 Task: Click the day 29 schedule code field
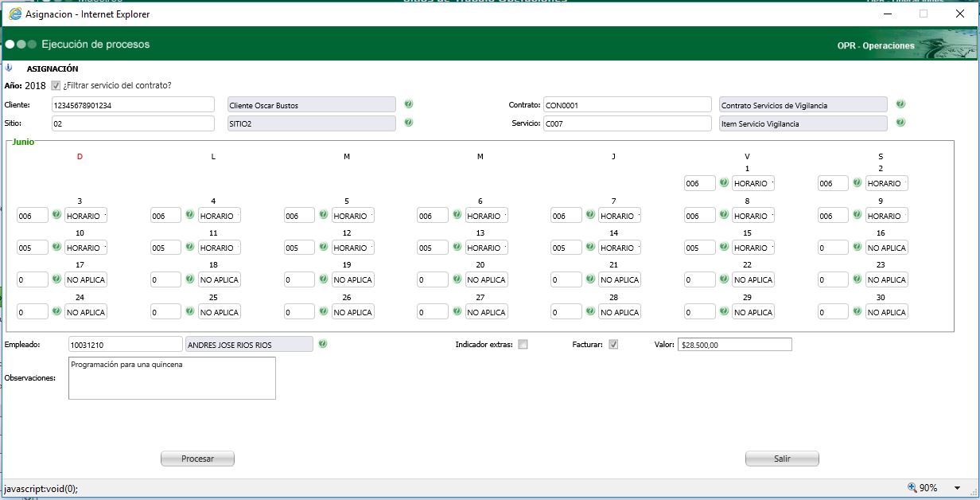tap(700, 313)
